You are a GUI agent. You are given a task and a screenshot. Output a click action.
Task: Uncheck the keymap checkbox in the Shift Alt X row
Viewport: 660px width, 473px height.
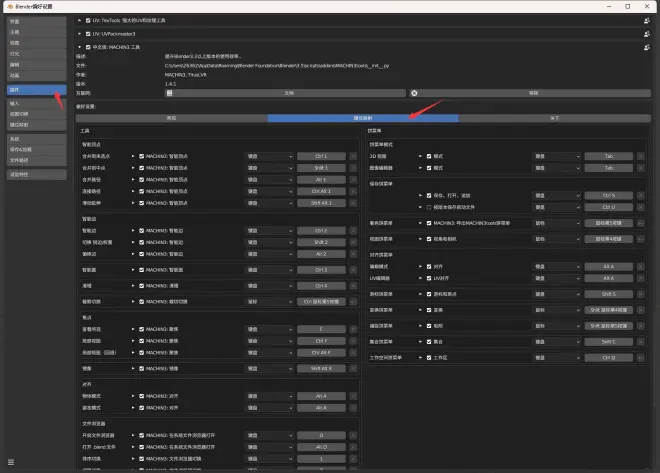(x=141, y=369)
